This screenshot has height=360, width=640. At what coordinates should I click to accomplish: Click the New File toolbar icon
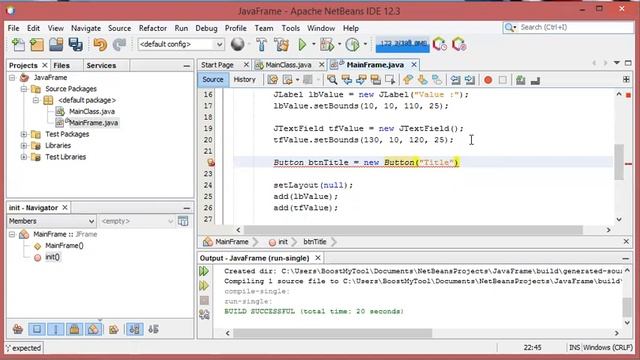coord(18,44)
